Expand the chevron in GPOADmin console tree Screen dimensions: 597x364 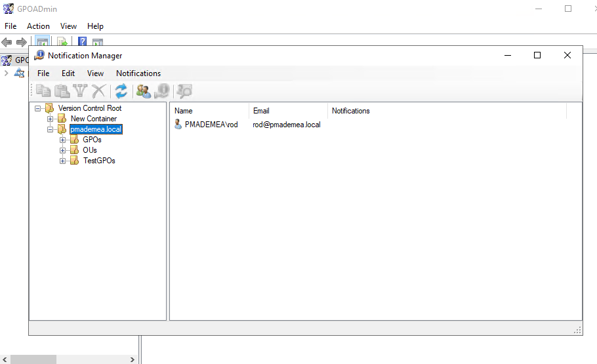point(6,73)
